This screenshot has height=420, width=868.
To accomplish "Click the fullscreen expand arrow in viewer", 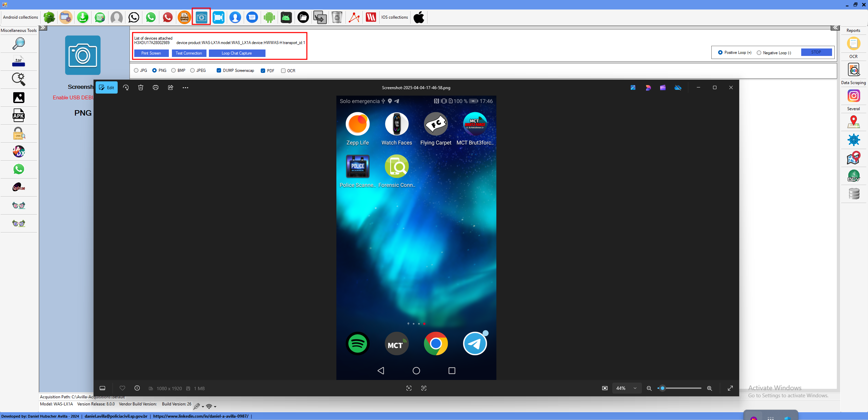I will coord(730,388).
